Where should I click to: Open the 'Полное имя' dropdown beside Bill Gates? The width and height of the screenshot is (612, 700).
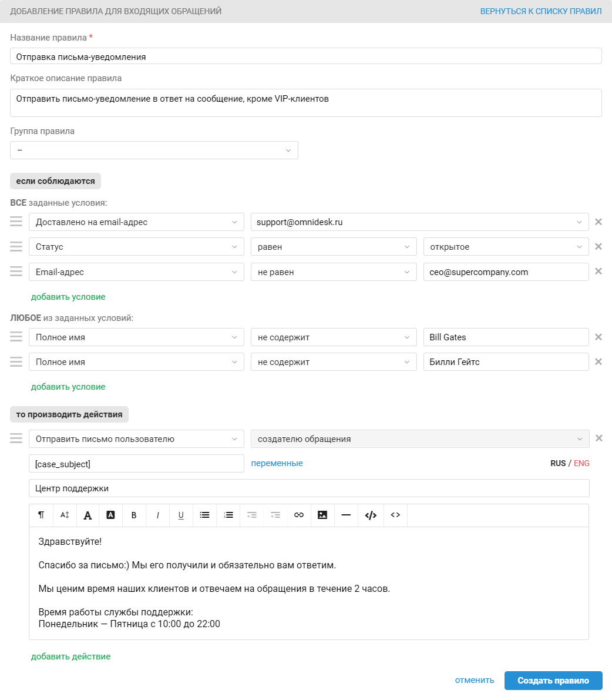coord(136,337)
